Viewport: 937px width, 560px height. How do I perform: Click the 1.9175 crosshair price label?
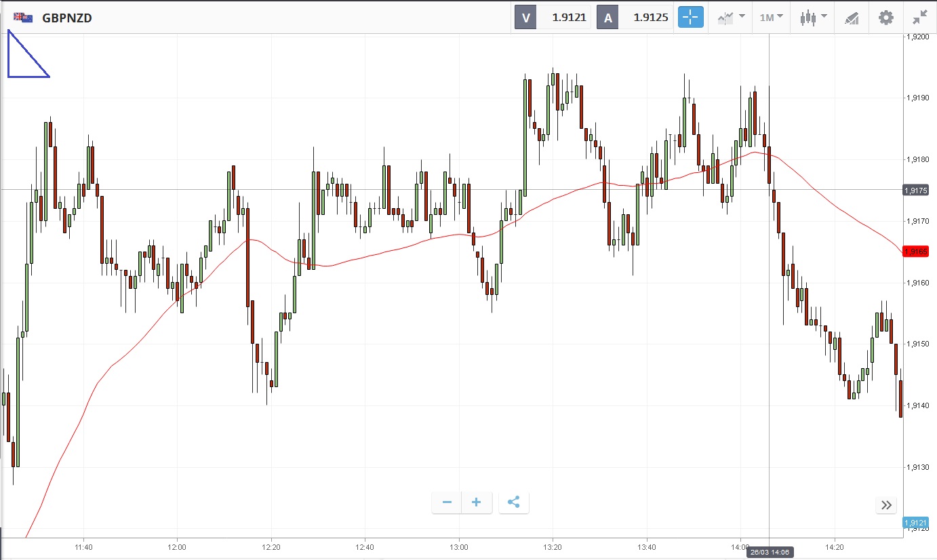click(915, 191)
